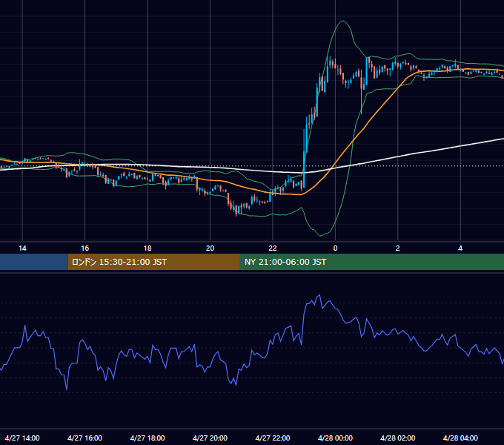This screenshot has width=504, height=445.
Task: Click the 14 hour label on the price chart axis
Action: [x=22, y=248]
